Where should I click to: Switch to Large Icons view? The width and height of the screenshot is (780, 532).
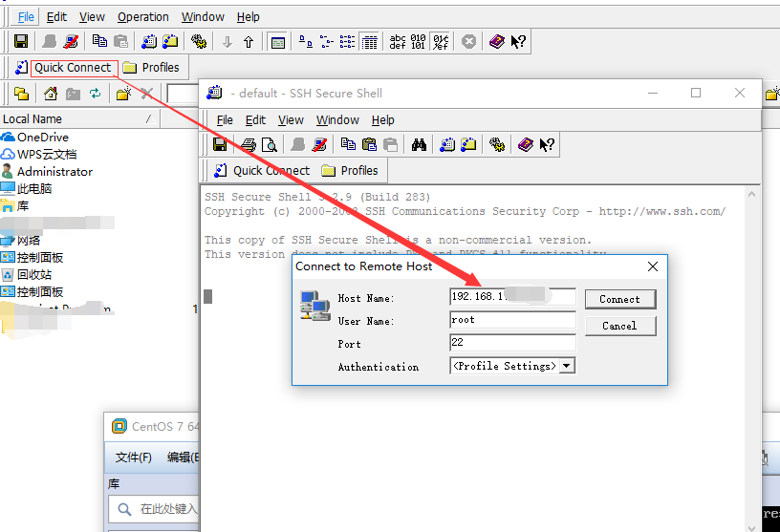[x=306, y=41]
